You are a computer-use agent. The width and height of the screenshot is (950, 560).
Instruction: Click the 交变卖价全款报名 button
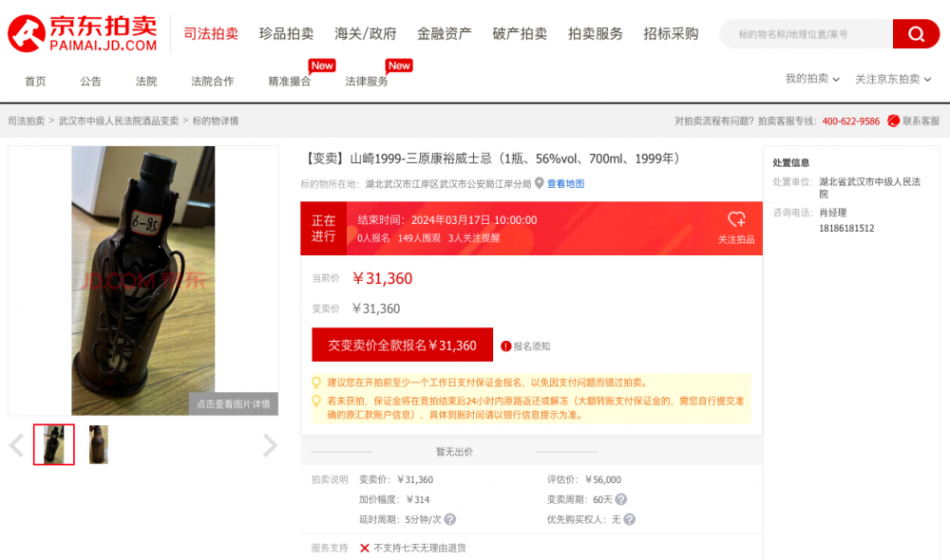point(402,345)
